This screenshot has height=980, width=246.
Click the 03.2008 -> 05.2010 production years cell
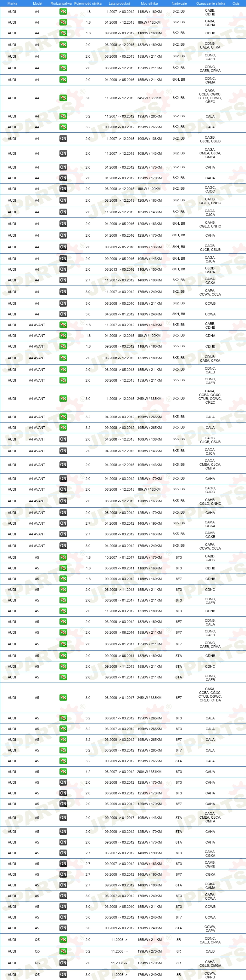(x=119, y=906)
